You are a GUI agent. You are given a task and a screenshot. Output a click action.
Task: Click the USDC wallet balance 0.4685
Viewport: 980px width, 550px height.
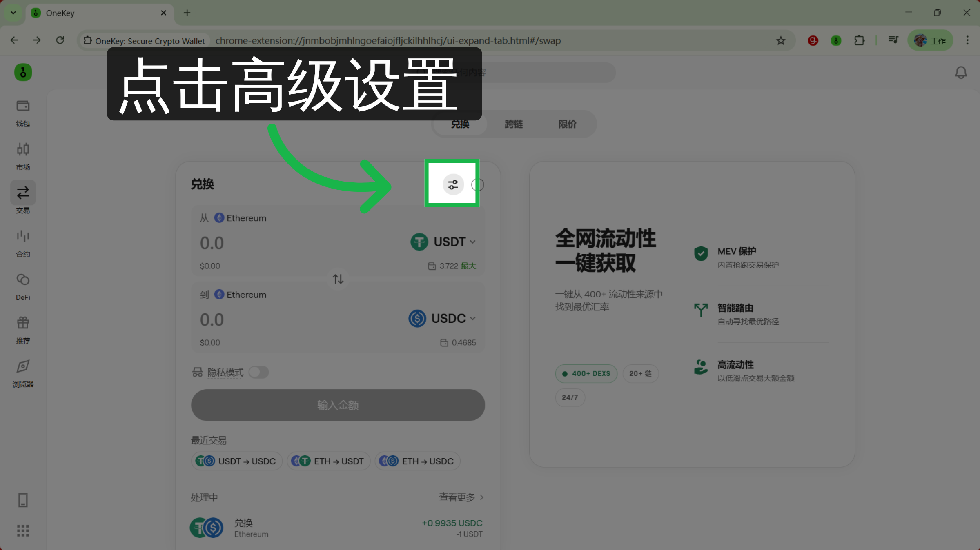click(x=458, y=343)
